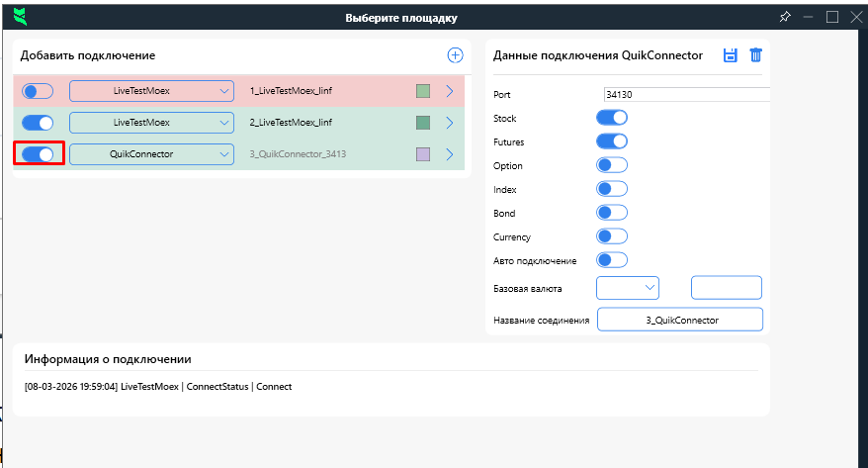The image size is (868, 468).
Task: Open the Базовая валюта dropdown
Action: click(x=628, y=287)
